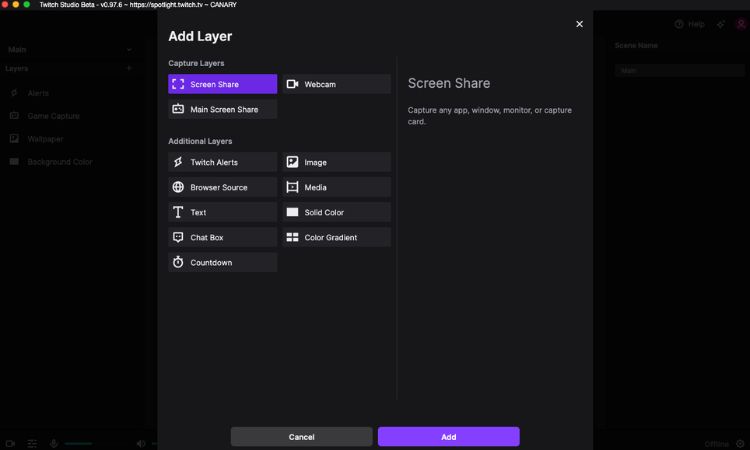750x450 pixels.
Task: Select the Screen Share capture layer
Action: click(222, 84)
